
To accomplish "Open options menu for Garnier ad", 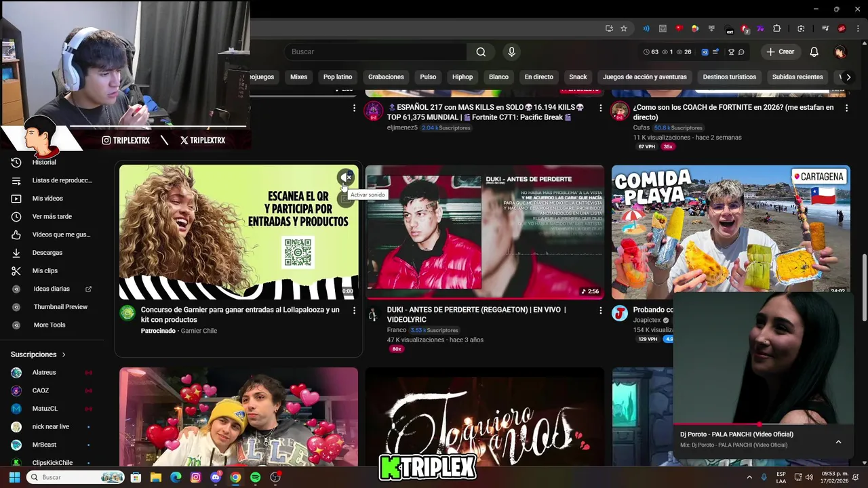I will [x=354, y=310].
